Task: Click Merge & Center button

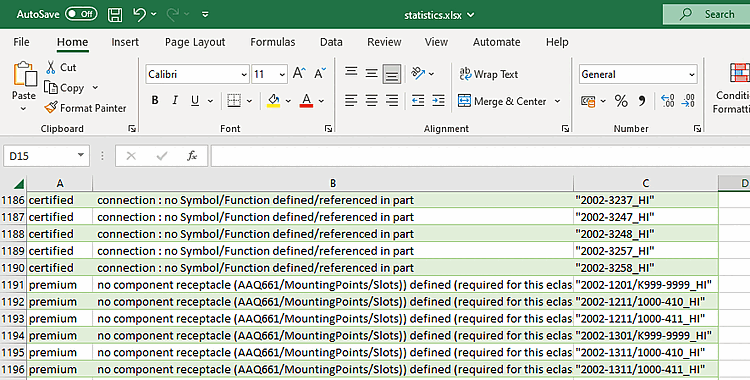Action: pos(502,101)
